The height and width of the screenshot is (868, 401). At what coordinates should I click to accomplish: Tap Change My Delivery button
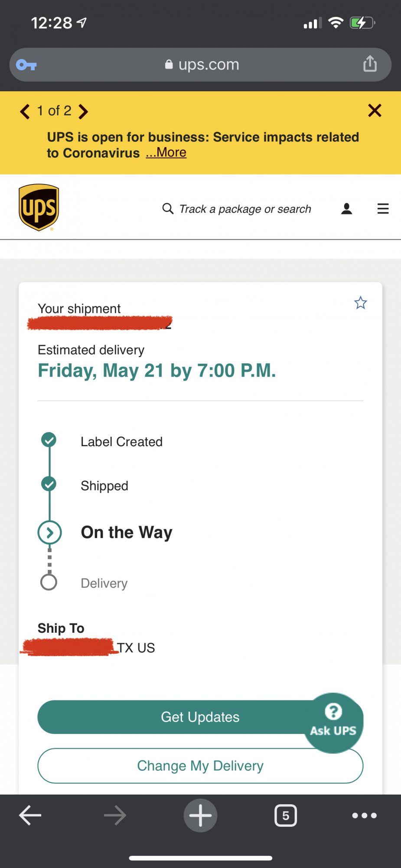[x=200, y=766]
